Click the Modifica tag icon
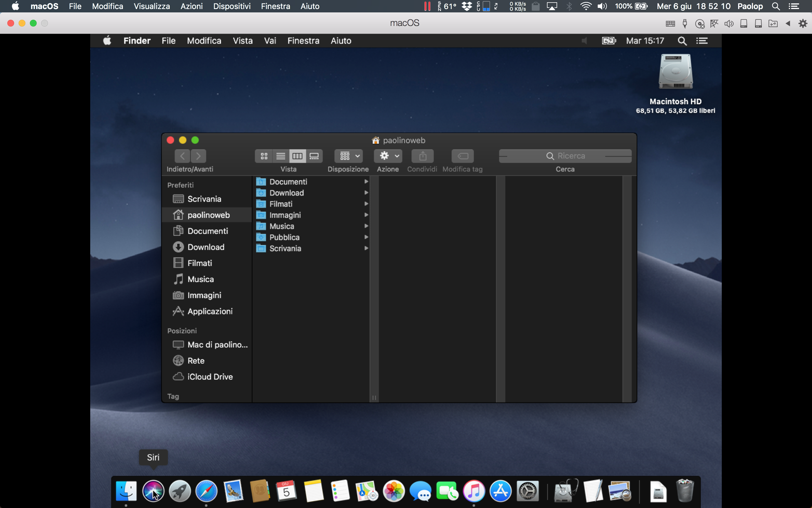The image size is (812, 508). click(x=463, y=156)
